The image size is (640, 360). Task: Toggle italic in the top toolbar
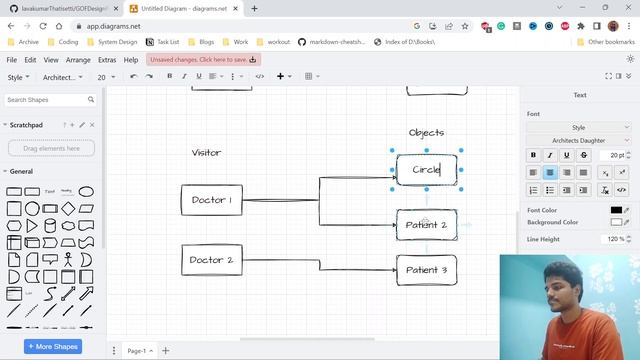pyautogui.click(x=184, y=76)
